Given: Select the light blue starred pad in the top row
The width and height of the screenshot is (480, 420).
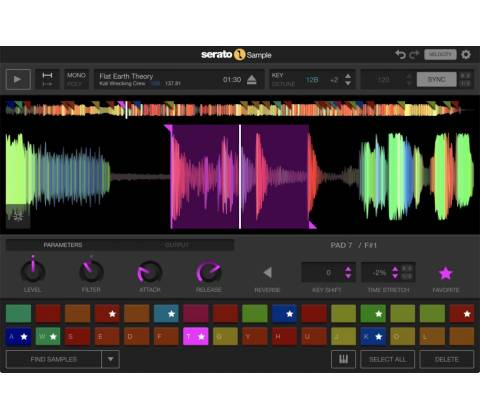Looking at the screenshot, I should (x=166, y=313).
